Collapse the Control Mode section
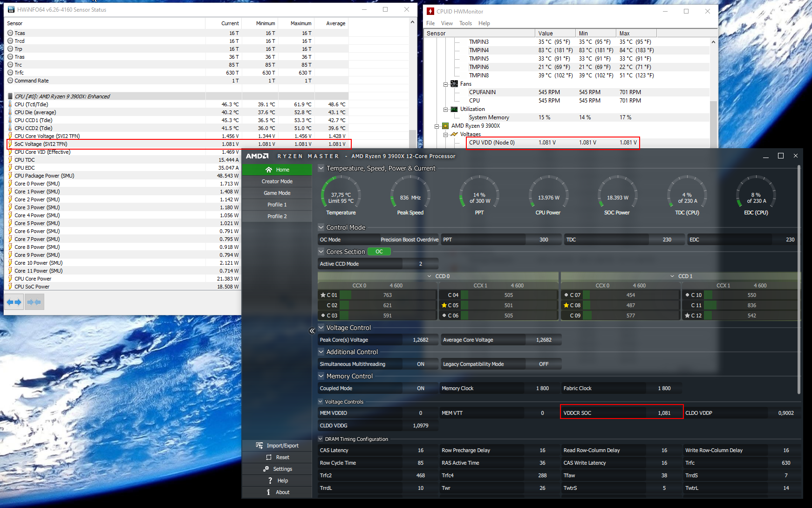Image resolution: width=812 pixels, height=508 pixels. [321, 227]
